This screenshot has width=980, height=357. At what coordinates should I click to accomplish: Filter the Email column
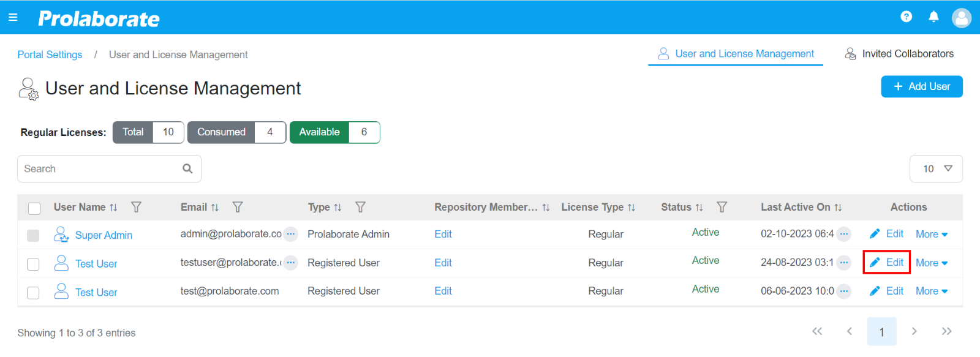point(238,207)
